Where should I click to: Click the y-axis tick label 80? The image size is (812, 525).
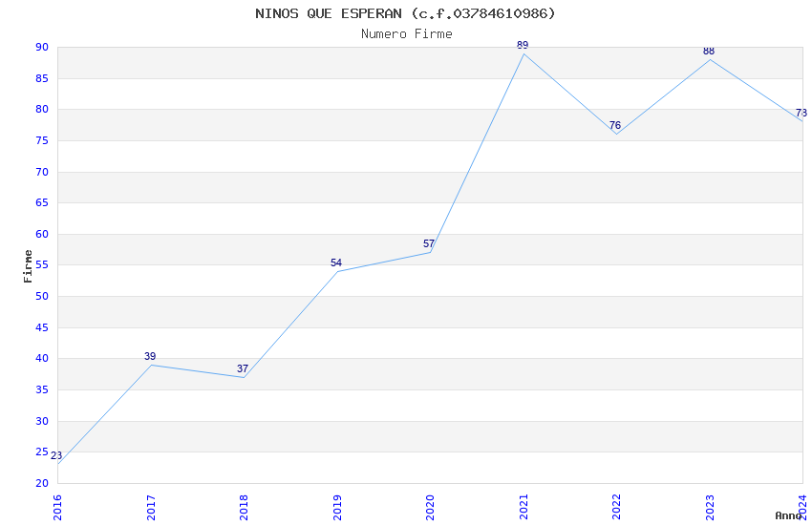[42, 109]
